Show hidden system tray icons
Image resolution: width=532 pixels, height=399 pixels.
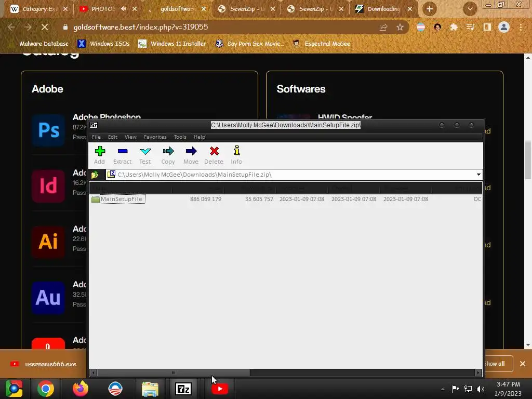[443, 389]
